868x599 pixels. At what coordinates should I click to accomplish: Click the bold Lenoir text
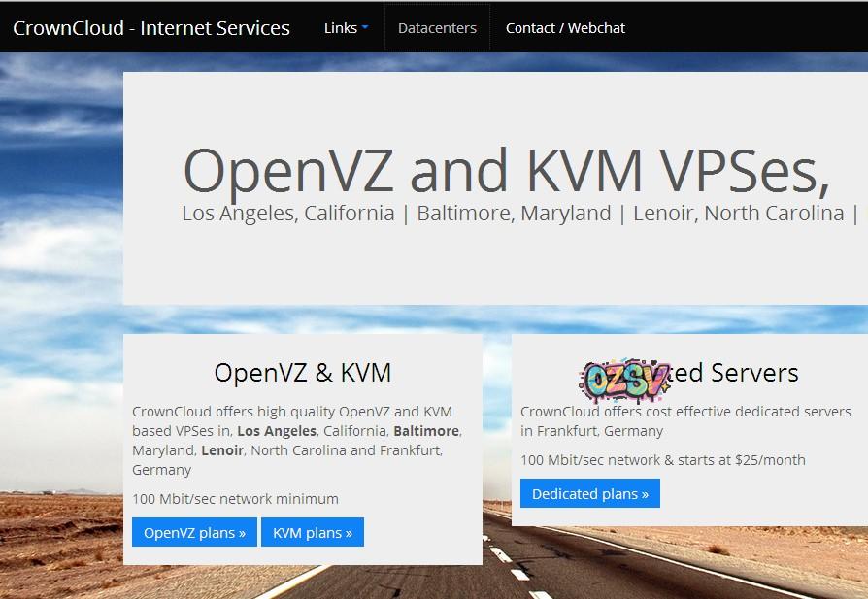click(x=222, y=450)
